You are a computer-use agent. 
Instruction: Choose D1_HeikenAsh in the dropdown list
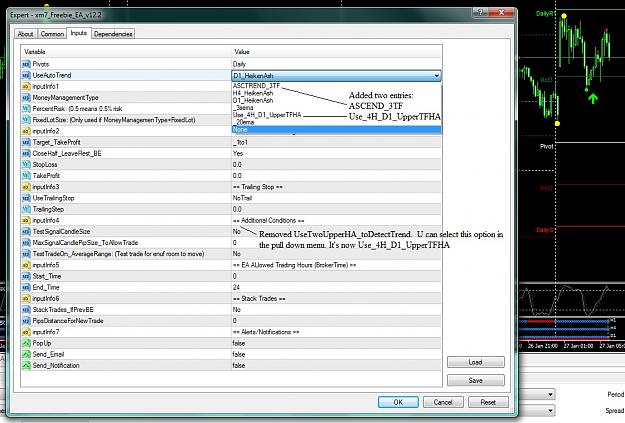tap(253, 100)
